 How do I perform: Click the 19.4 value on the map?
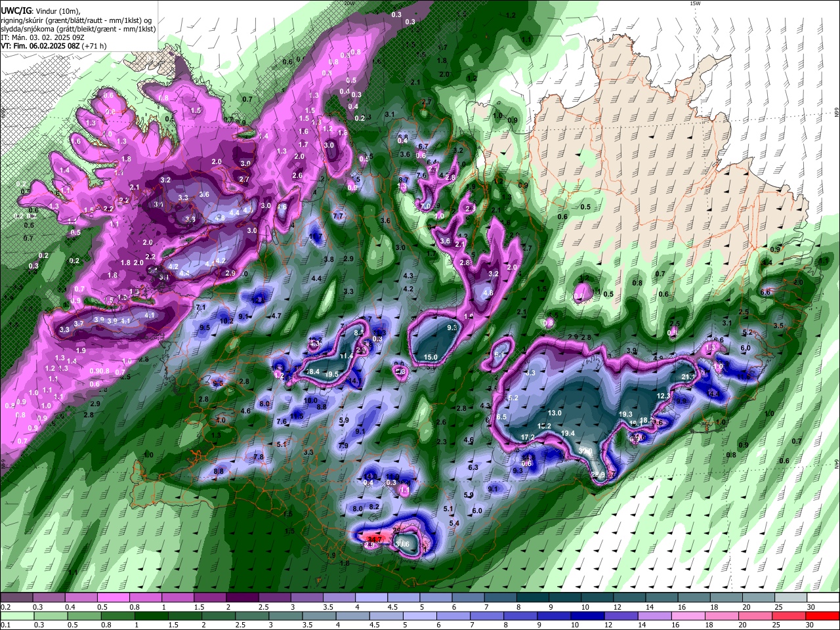(568, 434)
